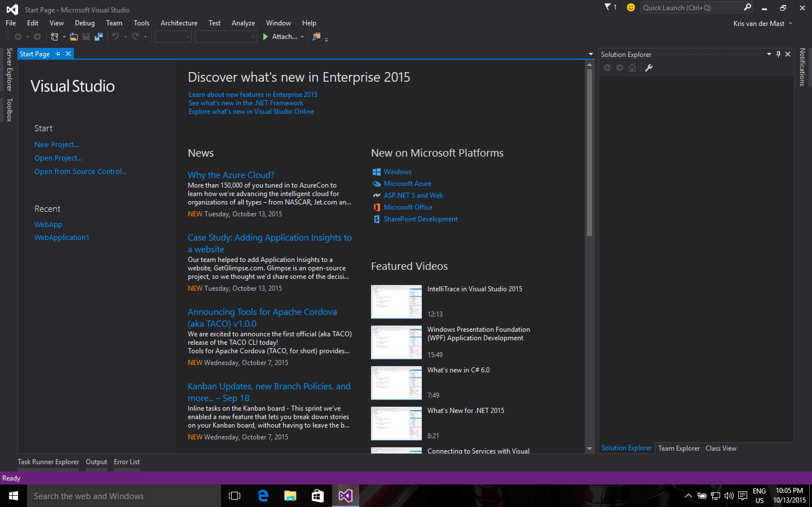This screenshot has height=507, width=812.
Task: Click the New Project toolbar icon
Action: (x=54, y=37)
